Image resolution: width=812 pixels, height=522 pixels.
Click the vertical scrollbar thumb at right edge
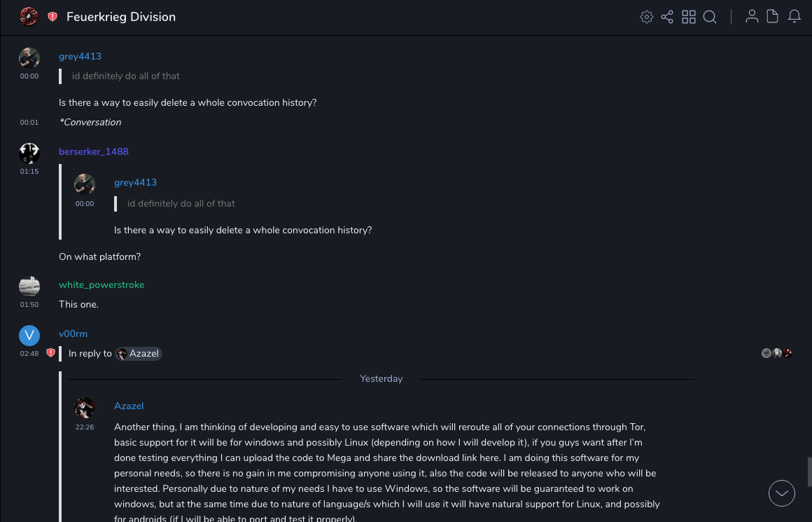(810, 471)
